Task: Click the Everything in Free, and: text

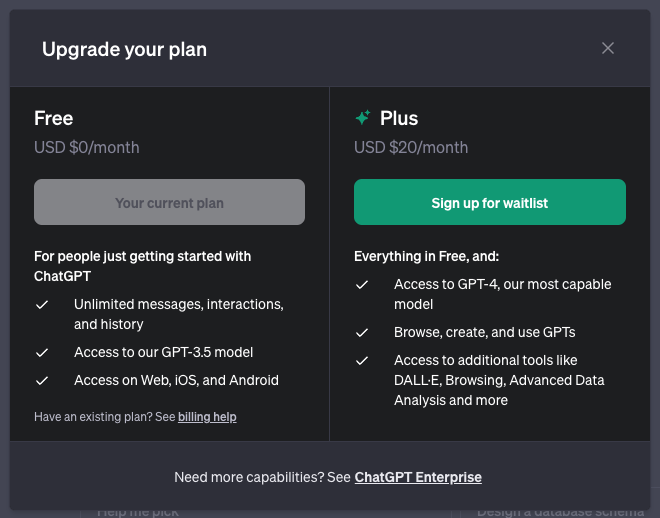Action: [426, 256]
